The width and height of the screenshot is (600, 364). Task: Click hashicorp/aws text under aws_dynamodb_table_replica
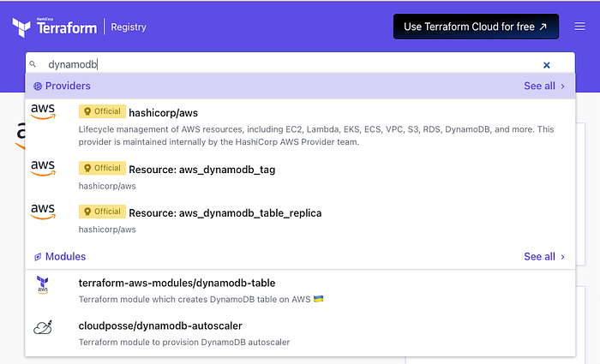point(107,230)
